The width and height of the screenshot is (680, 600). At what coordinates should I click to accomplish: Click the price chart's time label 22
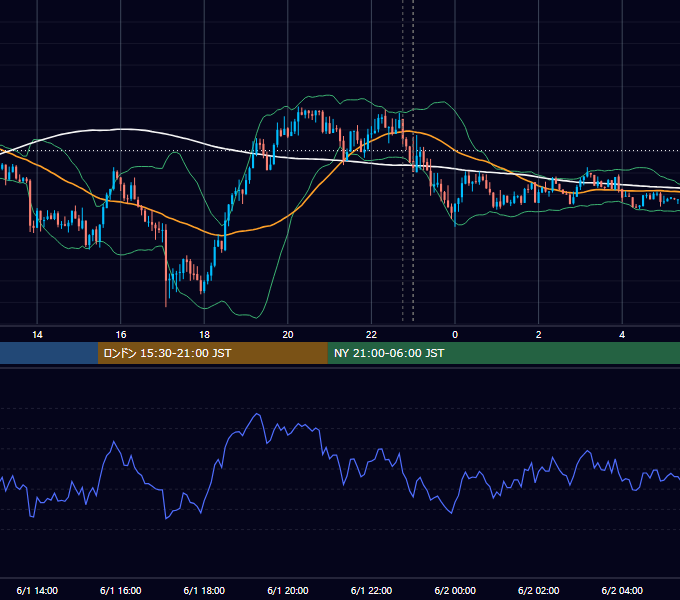pyautogui.click(x=371, y=335)
